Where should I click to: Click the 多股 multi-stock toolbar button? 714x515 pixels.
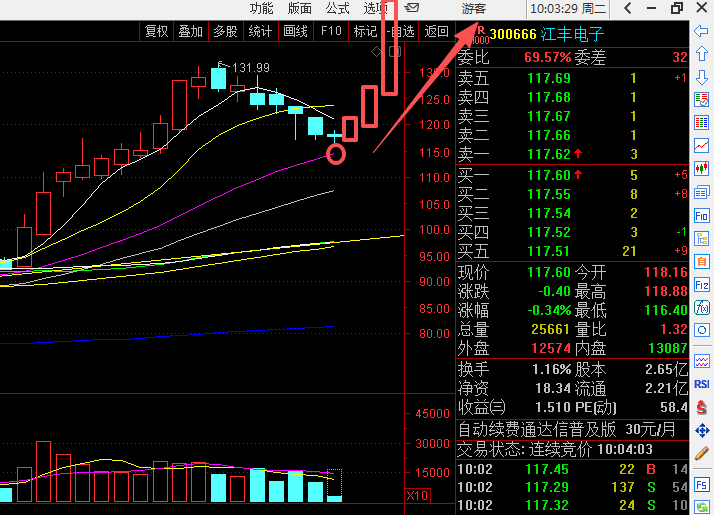click(226, 31)
